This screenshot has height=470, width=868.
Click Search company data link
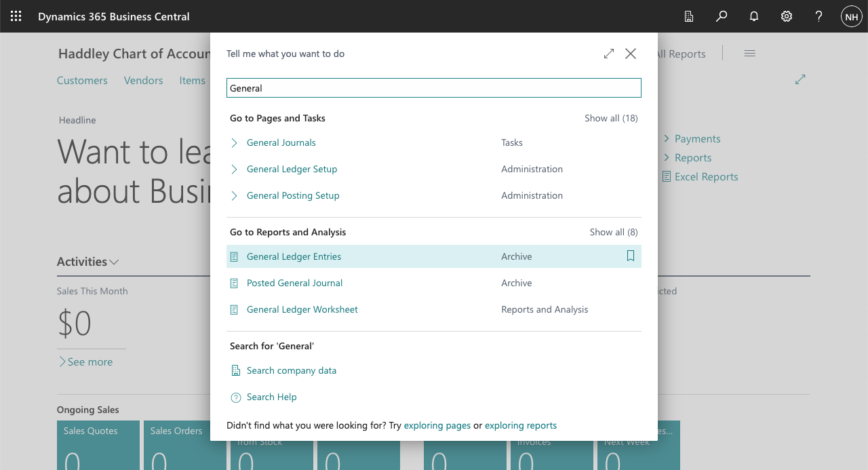tap(292, 370)
